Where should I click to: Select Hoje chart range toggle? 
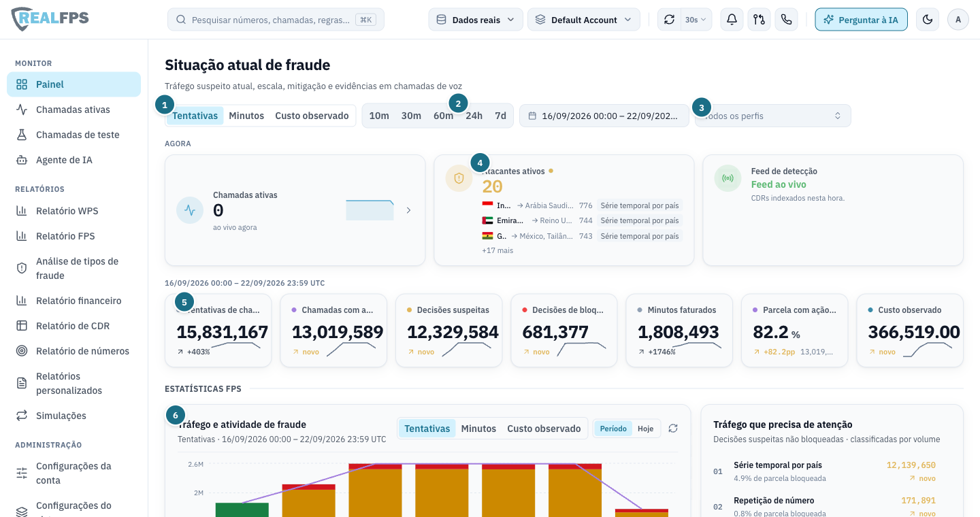[645, 429]
